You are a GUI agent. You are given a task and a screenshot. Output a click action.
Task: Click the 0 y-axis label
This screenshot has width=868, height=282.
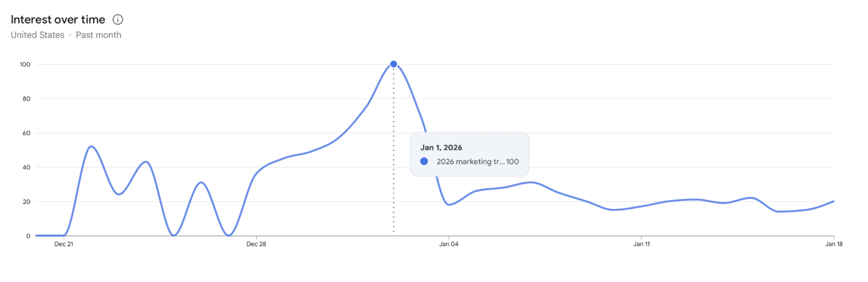pos(28,236)
